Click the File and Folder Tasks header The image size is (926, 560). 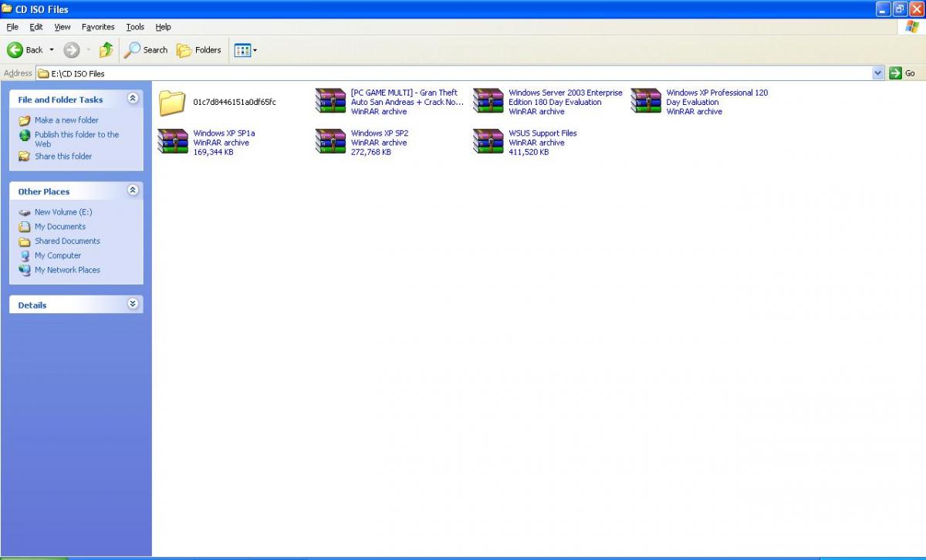tap(60, 100)
